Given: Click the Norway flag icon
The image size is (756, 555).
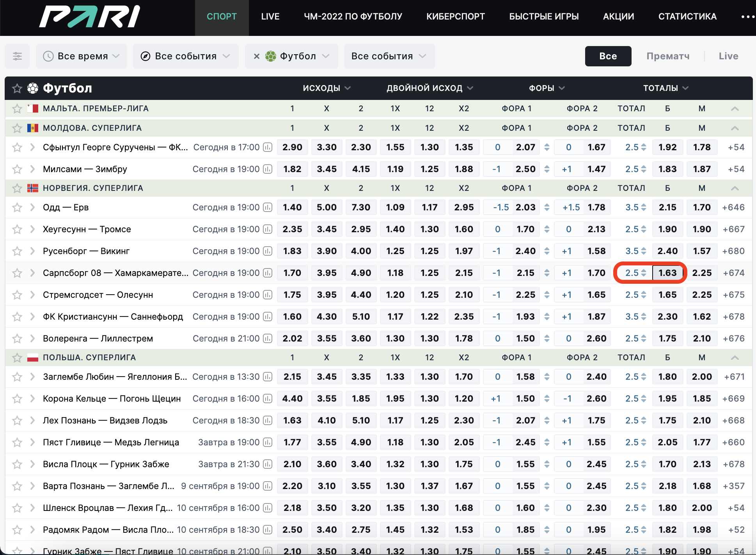Looking at the screenshot, I should click(33, 188).
